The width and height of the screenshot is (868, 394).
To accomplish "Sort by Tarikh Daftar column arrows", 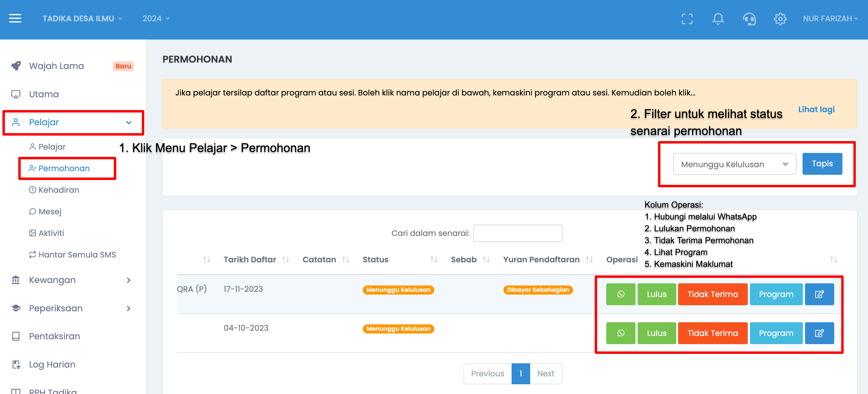I will 286,259.
